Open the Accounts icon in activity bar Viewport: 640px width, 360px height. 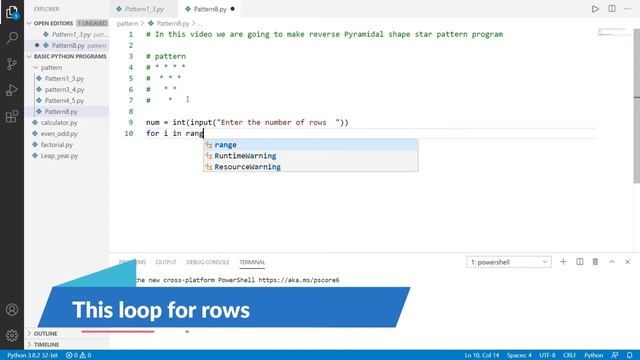coord(12,310)
